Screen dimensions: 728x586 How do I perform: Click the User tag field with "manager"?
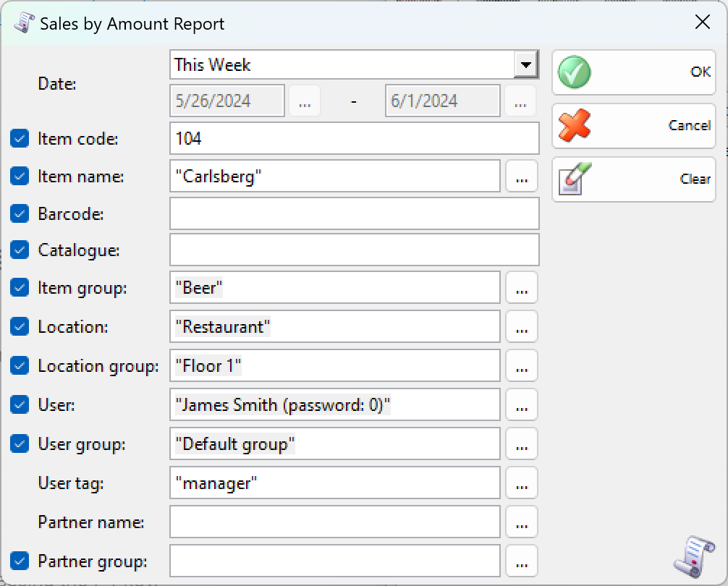335,483
